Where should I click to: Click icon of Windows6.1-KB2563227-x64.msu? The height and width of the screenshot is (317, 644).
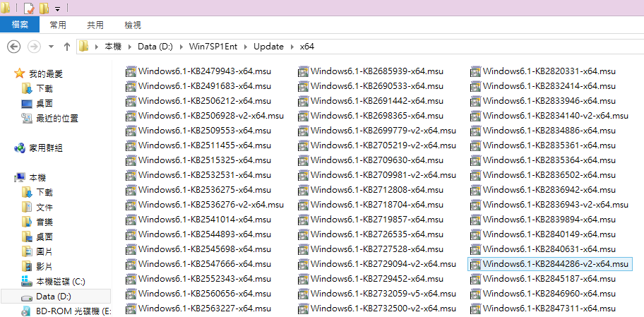pos(131,309)
